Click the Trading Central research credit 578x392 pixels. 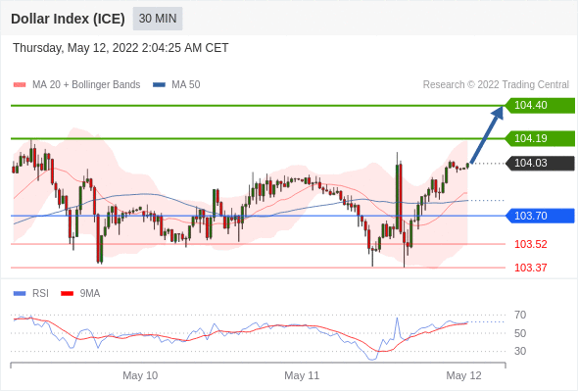click(496, 85)
